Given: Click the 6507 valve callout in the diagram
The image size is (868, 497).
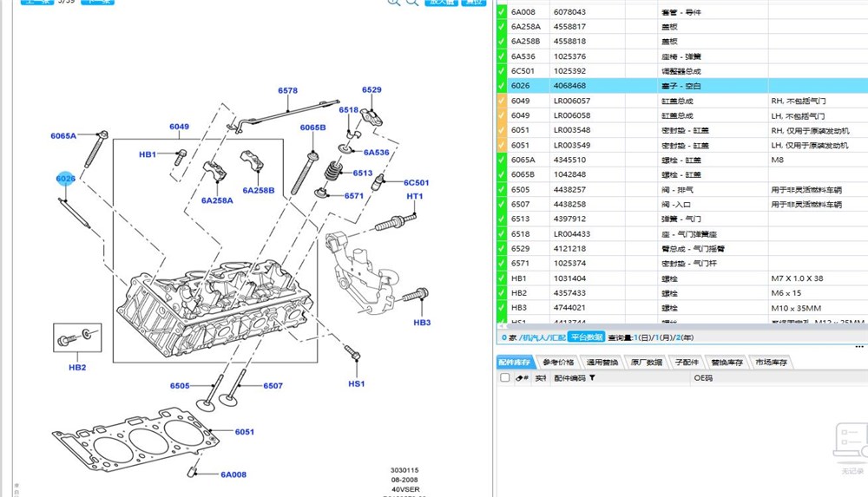Looking at the screenshot, I should coord(273,386).
